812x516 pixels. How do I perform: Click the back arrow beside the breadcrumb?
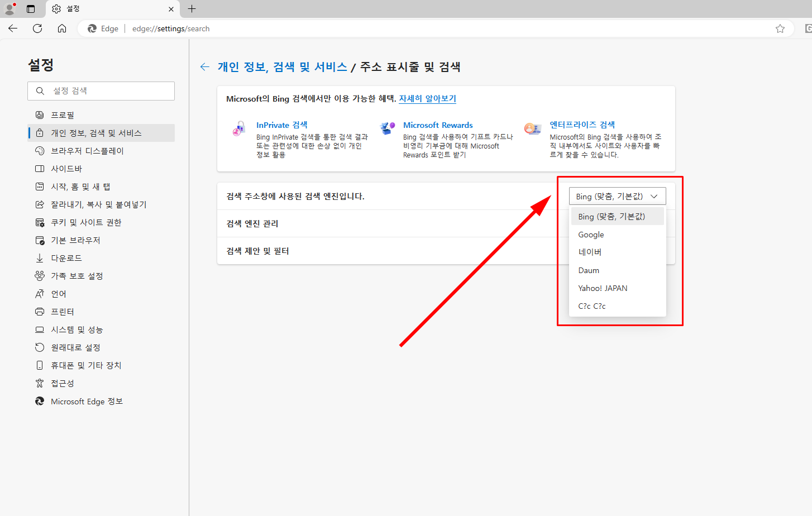tap(205, 67)
